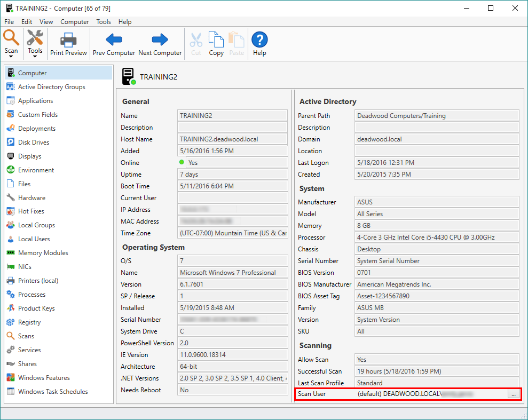Select host name TRAINING2.deadwood.local value
Image resolution: width=528 pixels, height=420 pixels.
click(x=232, y=139)
